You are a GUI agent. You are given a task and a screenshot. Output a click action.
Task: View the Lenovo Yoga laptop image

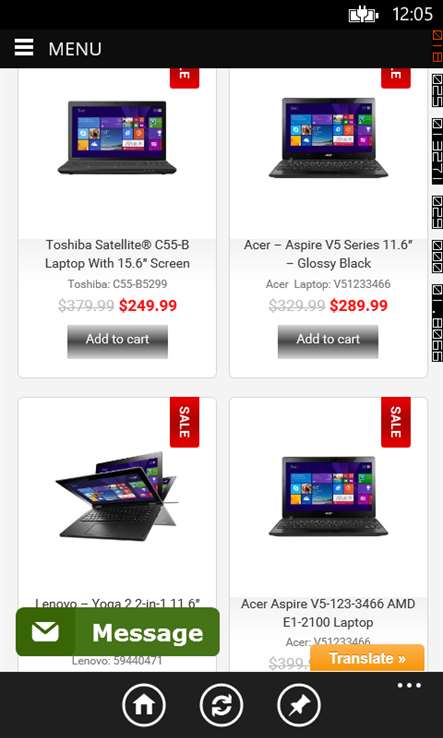click(x=116, y=497)
